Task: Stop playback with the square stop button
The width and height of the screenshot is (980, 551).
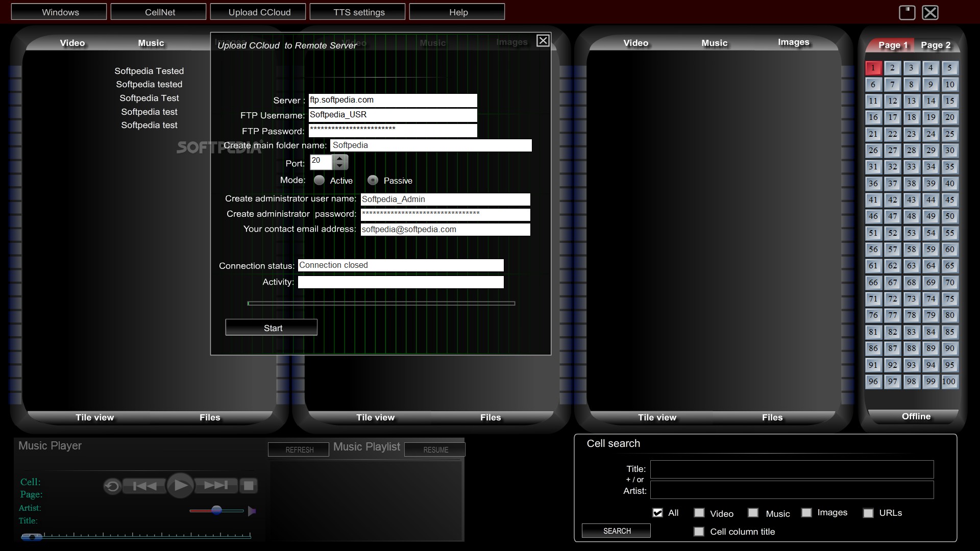Action: pos(249,486)
